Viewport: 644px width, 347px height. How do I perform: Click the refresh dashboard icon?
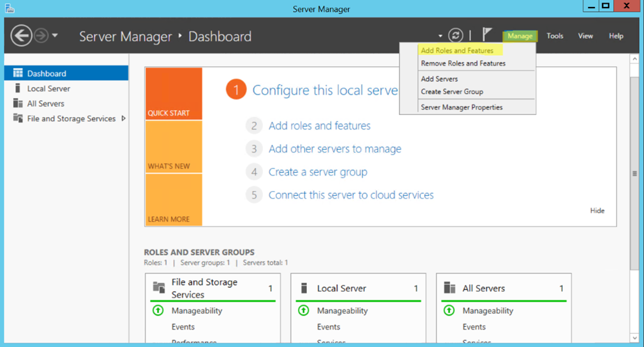coord(455,35)
